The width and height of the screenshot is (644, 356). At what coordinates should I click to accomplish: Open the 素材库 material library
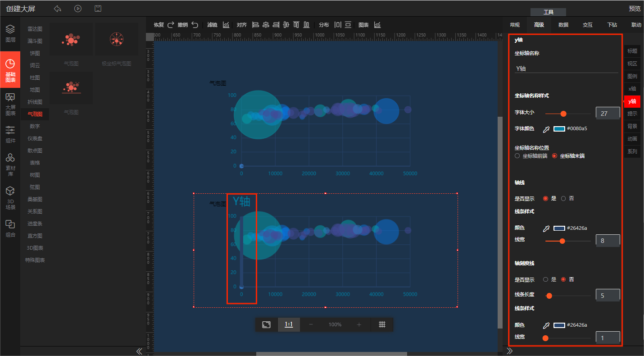(10, 164)
